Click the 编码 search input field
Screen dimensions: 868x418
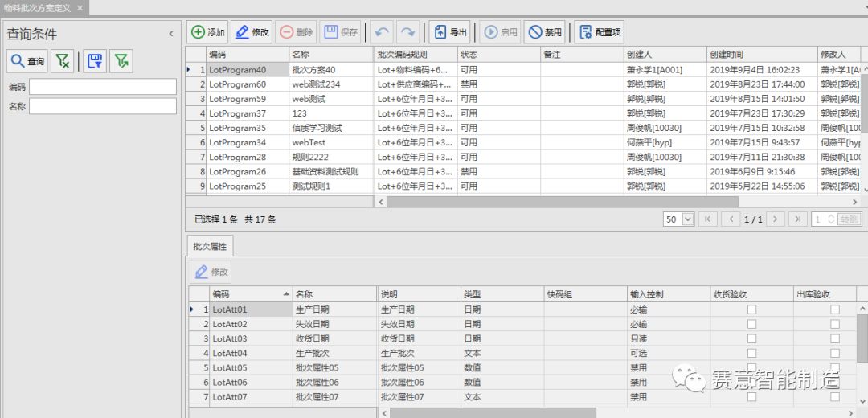102,87
